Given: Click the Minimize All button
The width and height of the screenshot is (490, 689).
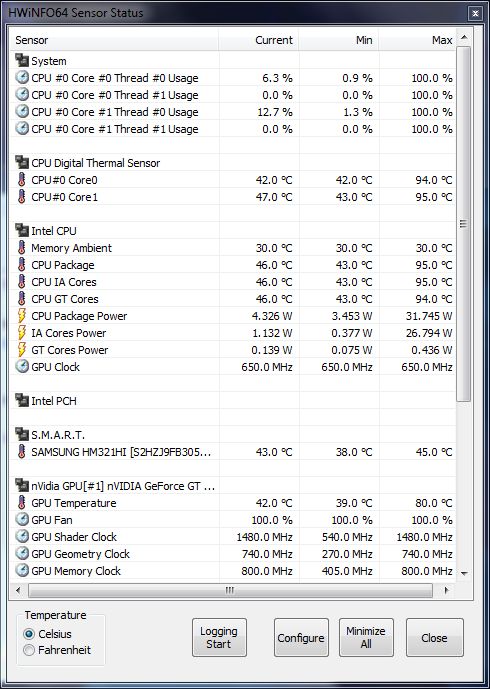Looking at the screenshot, I should click(x=366, y=638).
